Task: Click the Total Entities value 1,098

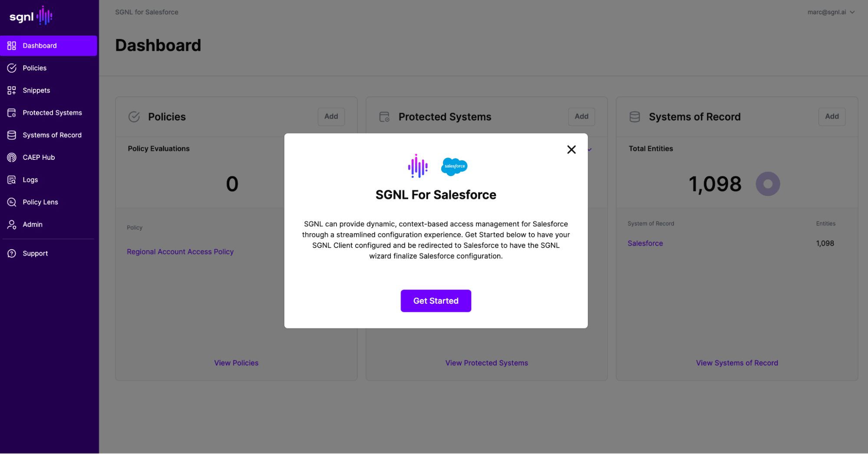Action: coord(715,184)
